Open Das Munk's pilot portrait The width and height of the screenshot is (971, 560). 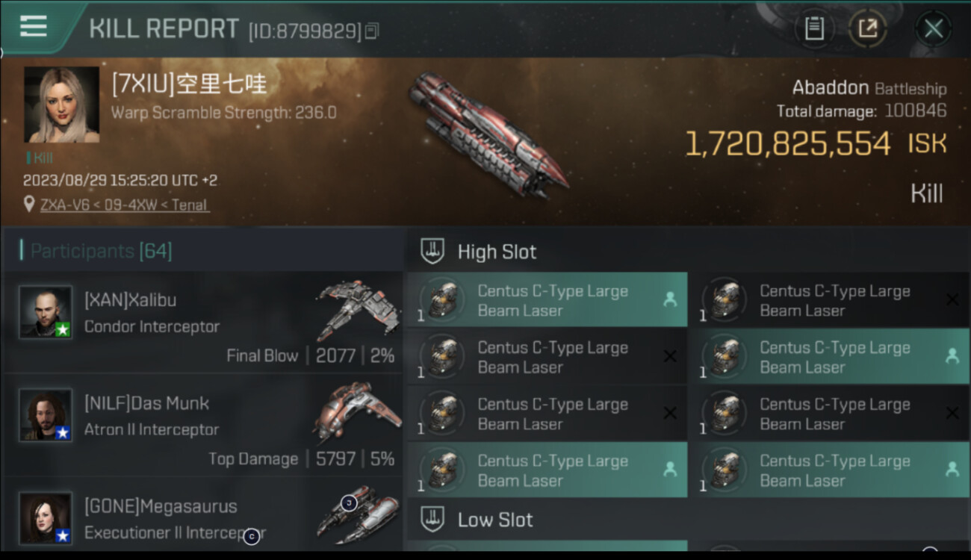pos(46,414)
